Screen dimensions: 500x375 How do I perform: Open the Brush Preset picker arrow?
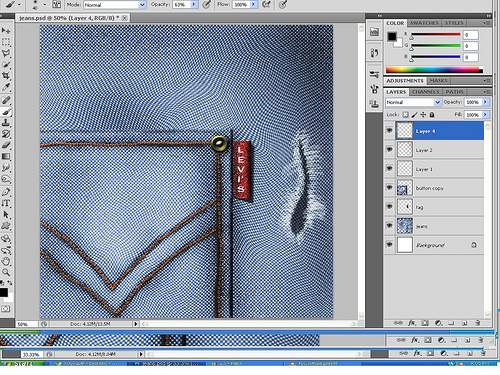[45, 5]
